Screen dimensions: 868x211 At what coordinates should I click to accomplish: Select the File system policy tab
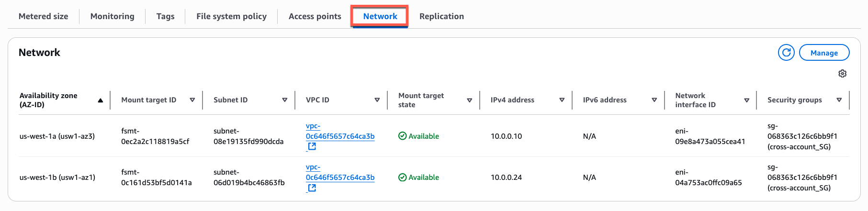[x=231, y=16]
